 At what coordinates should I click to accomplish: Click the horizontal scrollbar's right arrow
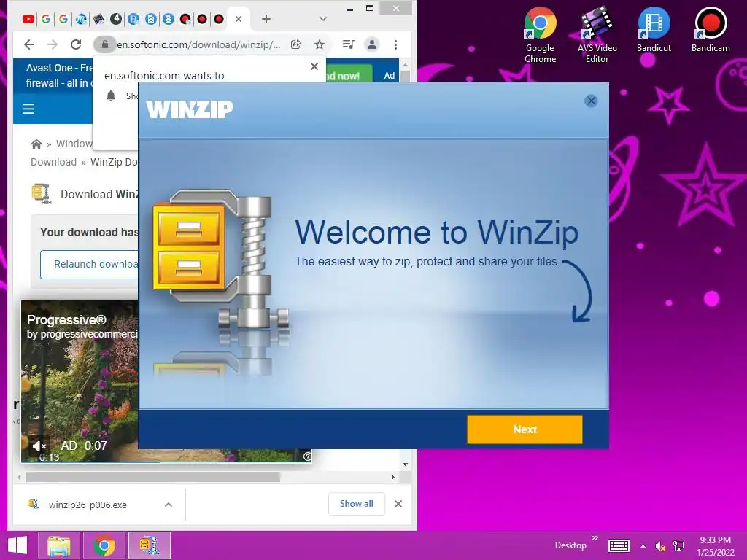pos(393,477)
